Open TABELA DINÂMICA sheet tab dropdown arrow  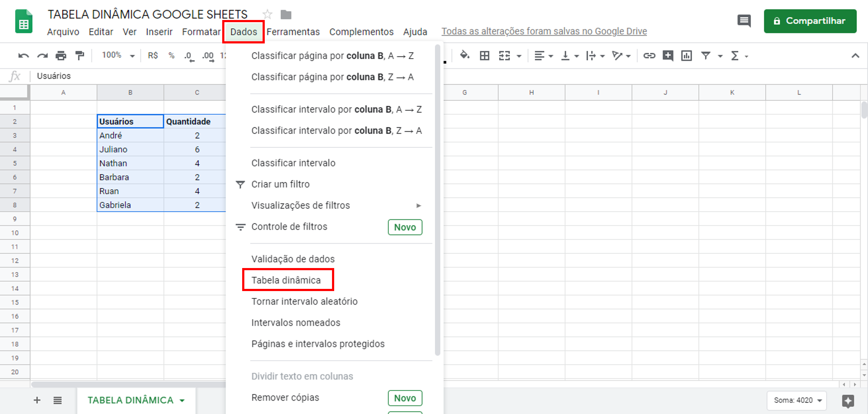pyautogui.click(x=182, y=401)
